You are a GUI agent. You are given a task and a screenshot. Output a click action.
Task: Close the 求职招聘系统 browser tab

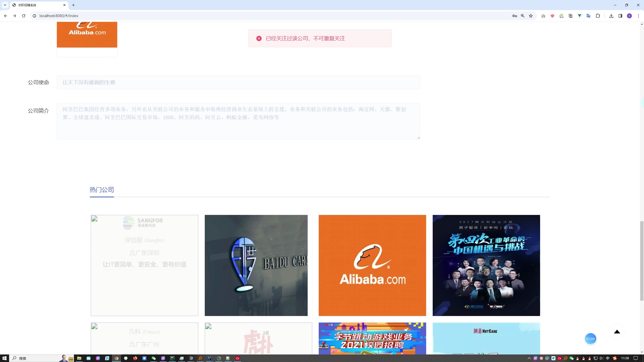[x=64, y=5]
